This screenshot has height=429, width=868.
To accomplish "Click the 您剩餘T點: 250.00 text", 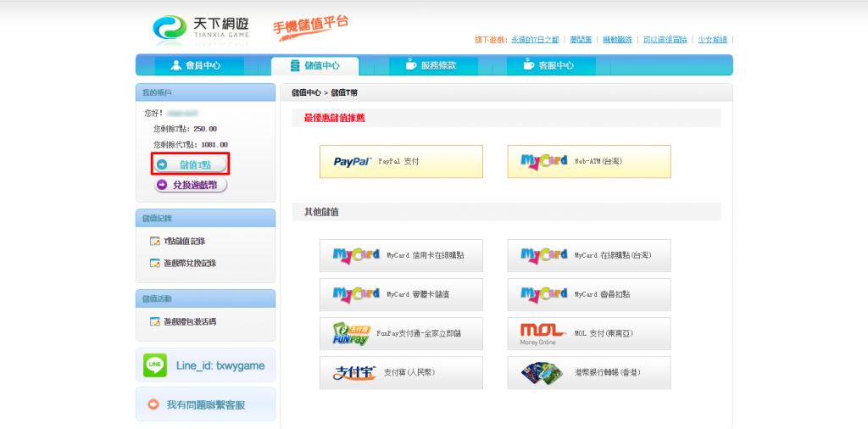I will point(185,129).
